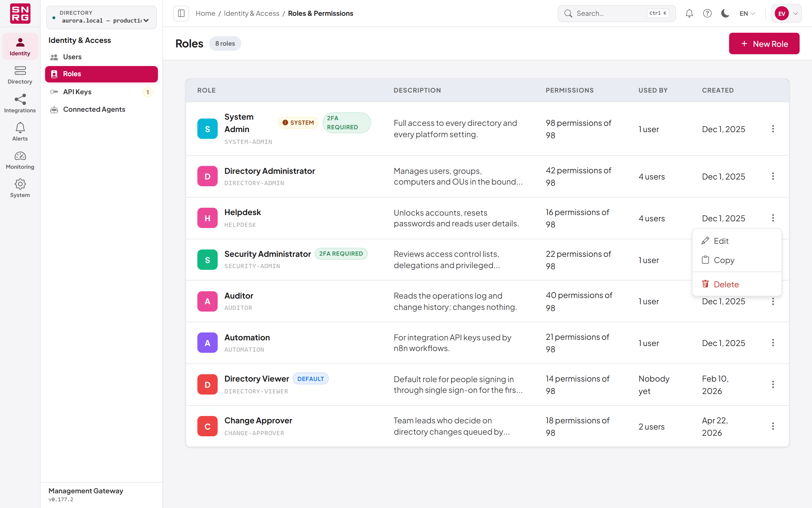Click the CREATED column header
This screenshot has height=508, width=812.
click(x=718, y=90)
